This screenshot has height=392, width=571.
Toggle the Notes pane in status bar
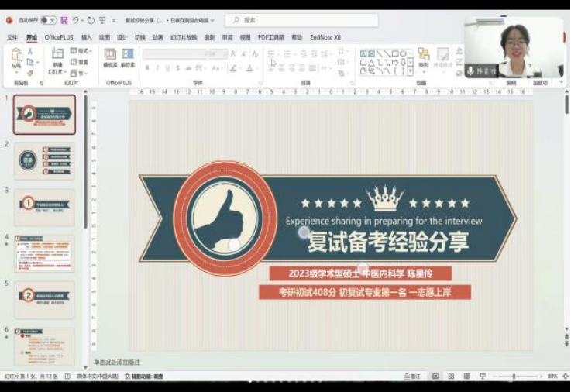(411, 376)
